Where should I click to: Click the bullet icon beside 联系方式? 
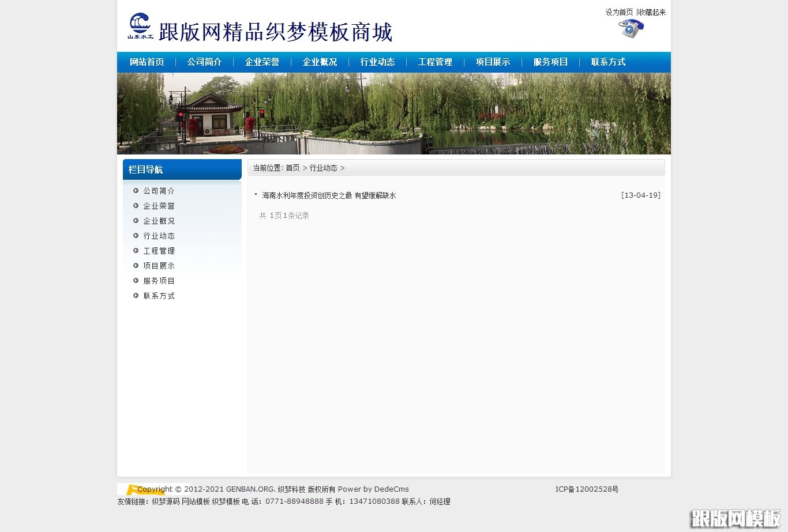(x=136, y=296)
